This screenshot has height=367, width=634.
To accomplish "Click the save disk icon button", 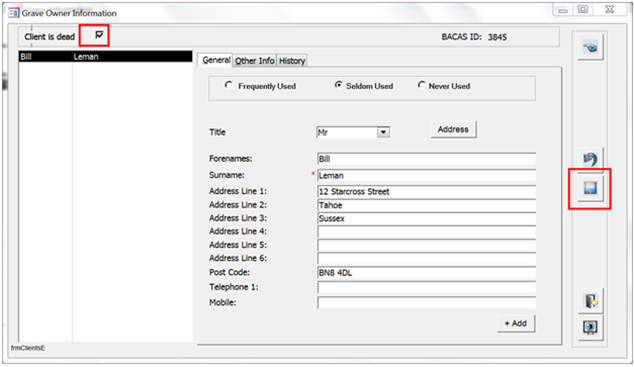I will click(590, 188).
